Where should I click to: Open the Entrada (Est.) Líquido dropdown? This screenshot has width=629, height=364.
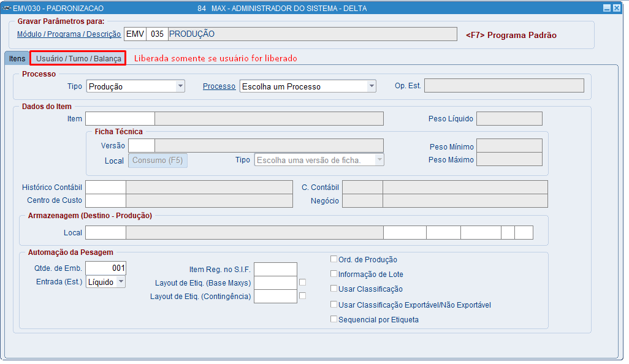[121, 282]
